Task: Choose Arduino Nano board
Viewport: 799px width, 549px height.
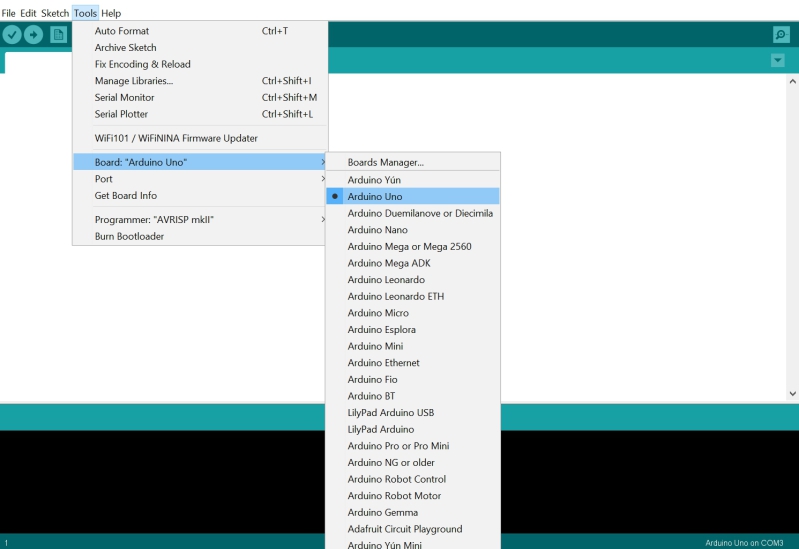Action: (377, 230)
